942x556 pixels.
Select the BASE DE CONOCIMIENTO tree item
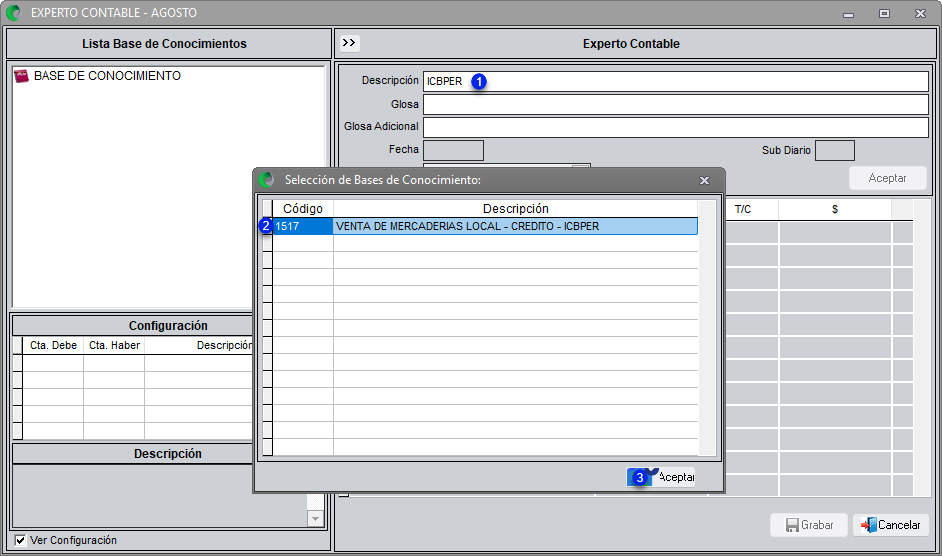coord(107,76)
